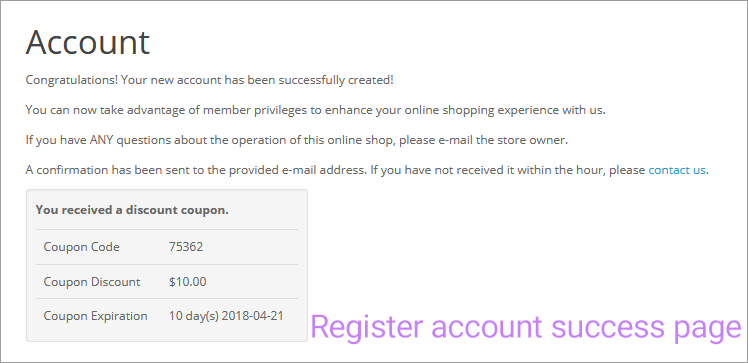Screen dimensions: 748x363
Task: Click 'You received a discount coupon' heading
Action: click(x=132, y=210)
